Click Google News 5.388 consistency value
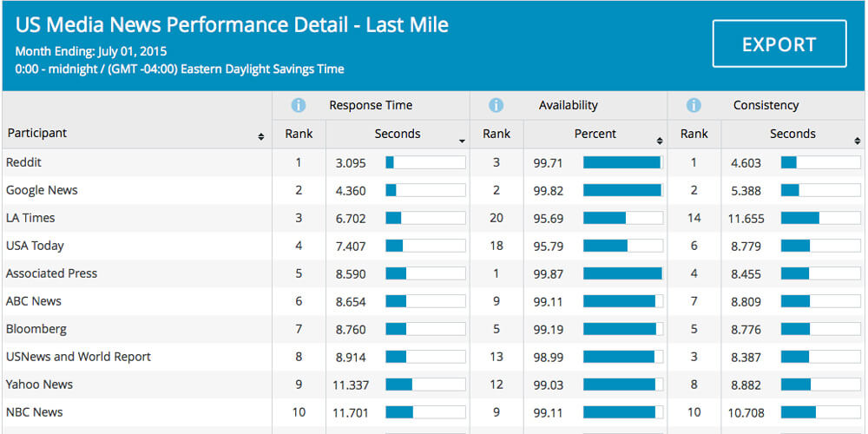Viewport: 868px width, 434px height. point(746,191)
